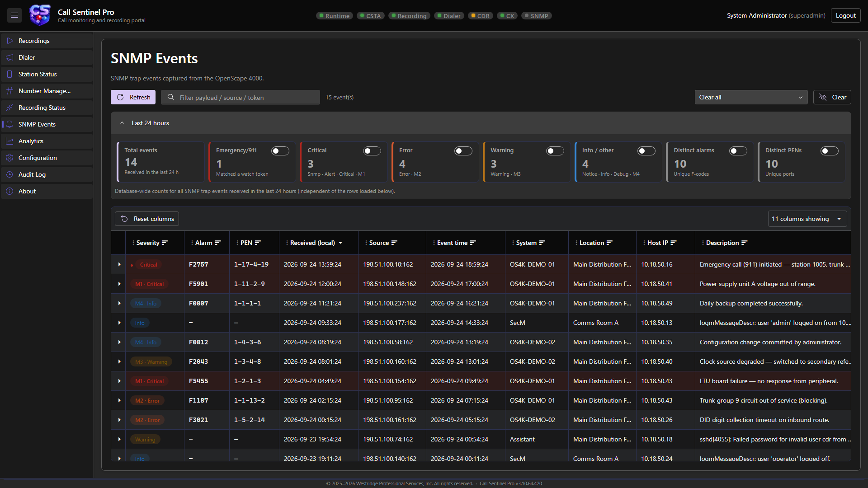
Task: Enable the Error filter switch
Action: point(463,151)
